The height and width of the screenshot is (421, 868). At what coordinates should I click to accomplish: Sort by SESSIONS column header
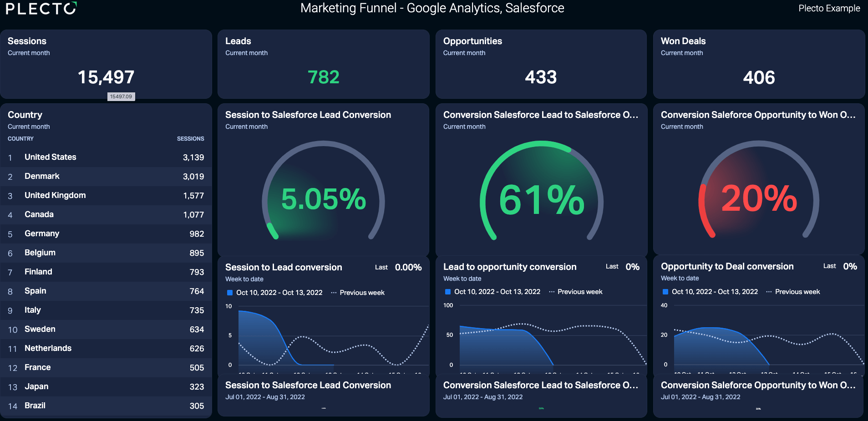pyautogui.click(x=190, y=139)
